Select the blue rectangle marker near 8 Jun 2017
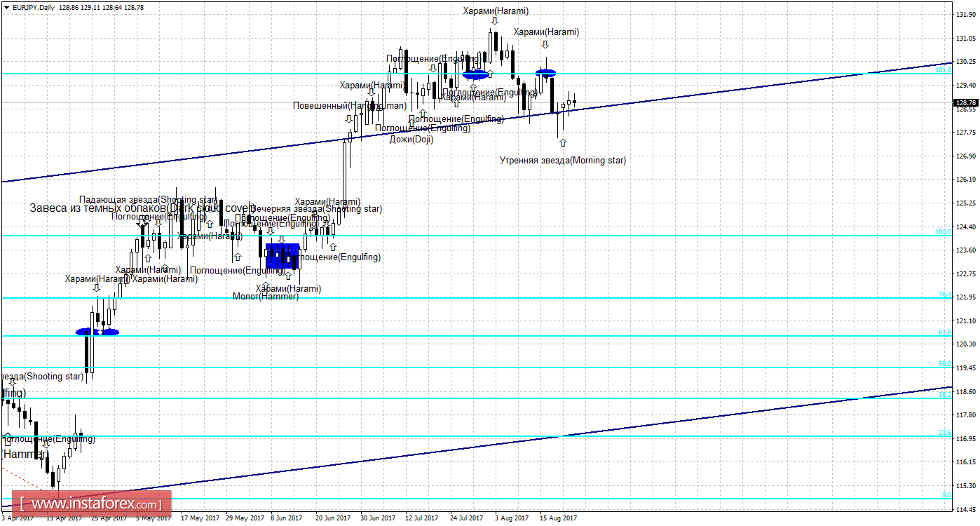Viewport: 980px width, 526px height. (x=283, y=256)
